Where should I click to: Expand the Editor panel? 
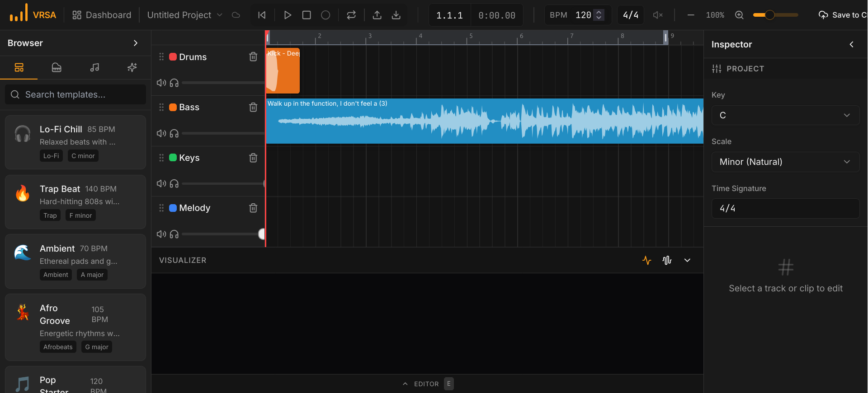(427, 384)
